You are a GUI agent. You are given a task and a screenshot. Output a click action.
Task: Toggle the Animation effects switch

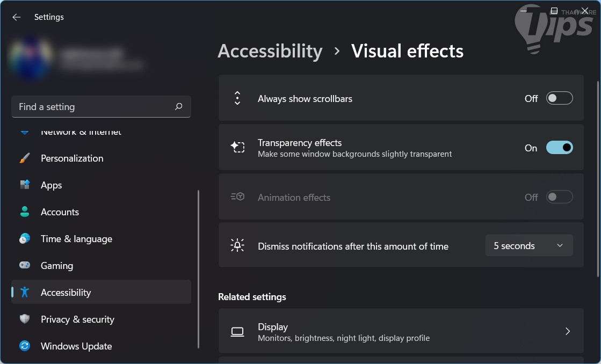pyautogui.click(x=559, y=197)
